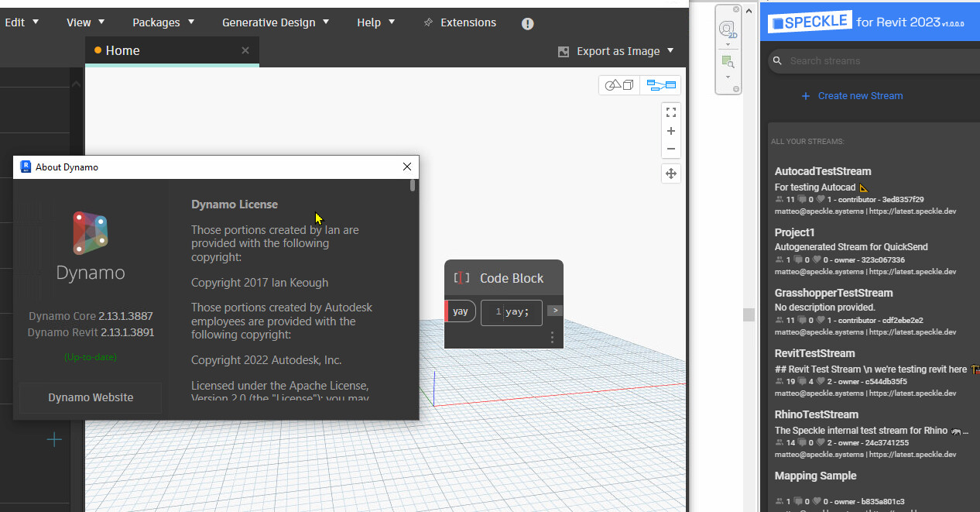Click the Dynamo logo in About dialog
This screenshot has width=980, height=512.
pos(91,232)
